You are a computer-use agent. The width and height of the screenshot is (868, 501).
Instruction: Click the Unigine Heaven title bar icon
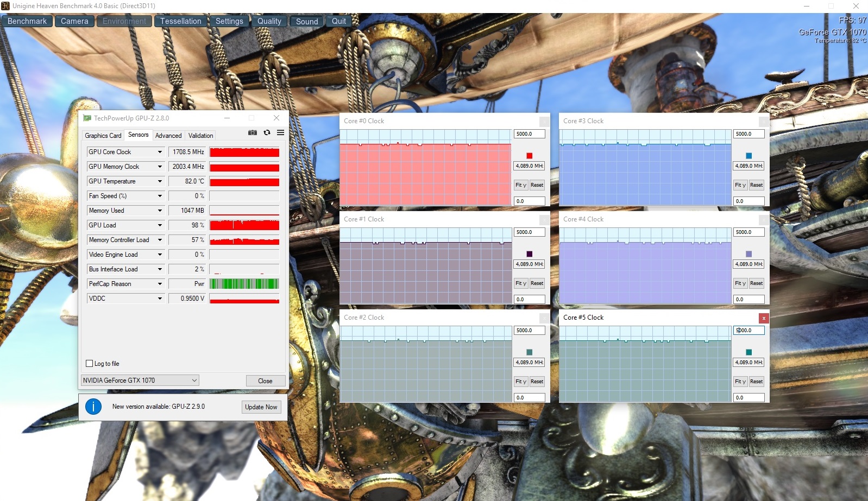[x=5, y=6]
